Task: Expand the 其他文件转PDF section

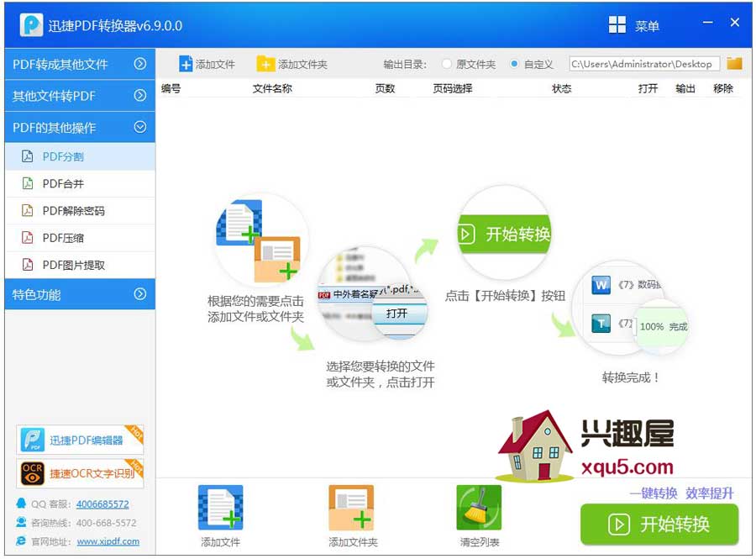Action: point(59,96)
